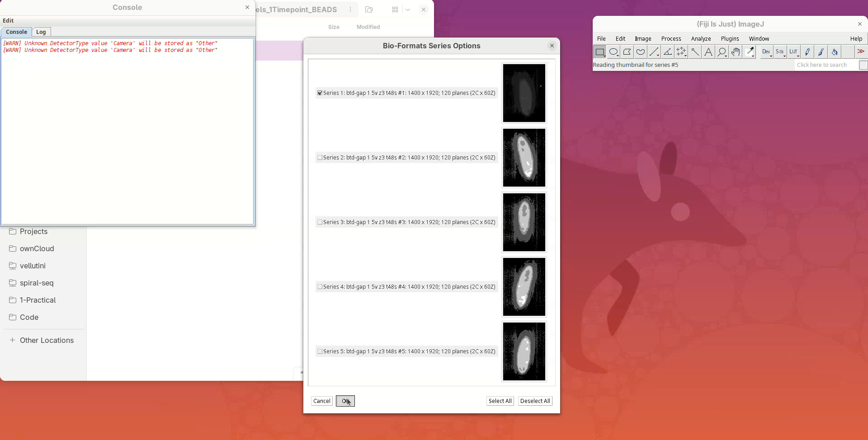Image resolution: width=868 pixels, height=440 pixels.
Task: Select the Flood Fill bucket tool
Action: (835, 52)
